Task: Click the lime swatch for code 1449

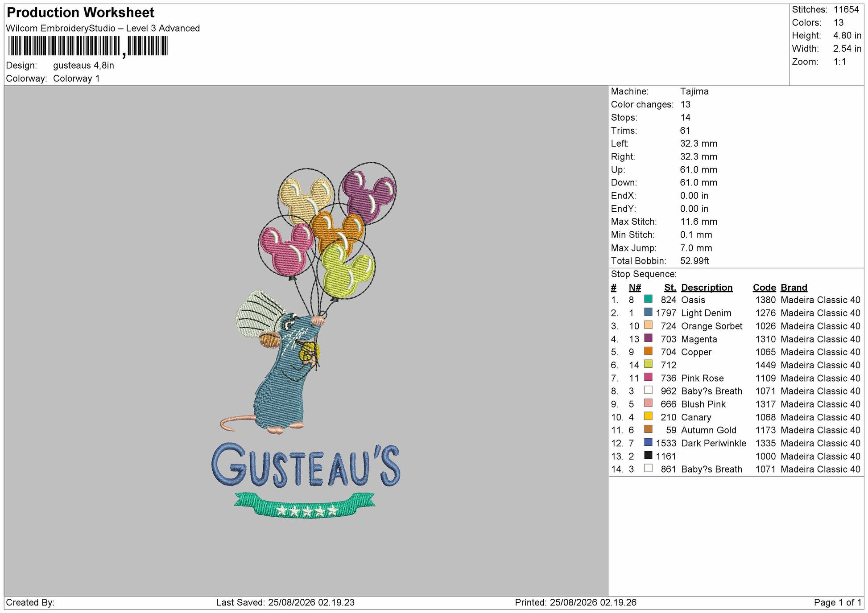Action: [648, 364]
